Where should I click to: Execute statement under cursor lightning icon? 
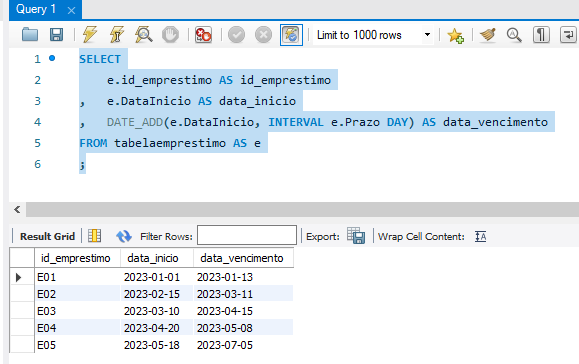[x=117, y=35]
